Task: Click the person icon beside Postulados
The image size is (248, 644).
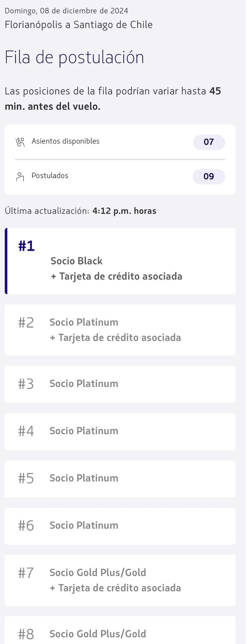Action: (20, 176)
